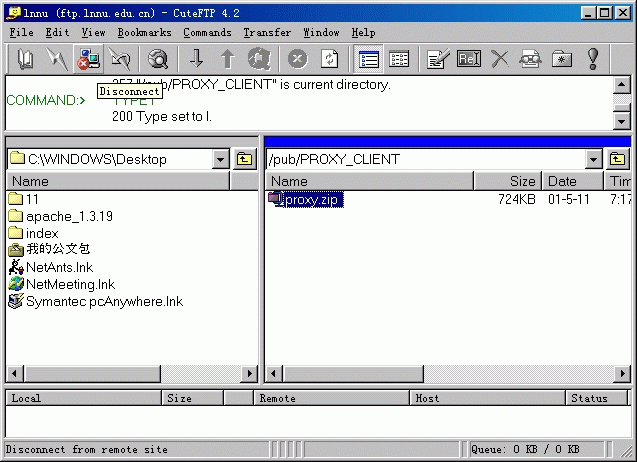Sort local pane by Name header

click(118, 181)
